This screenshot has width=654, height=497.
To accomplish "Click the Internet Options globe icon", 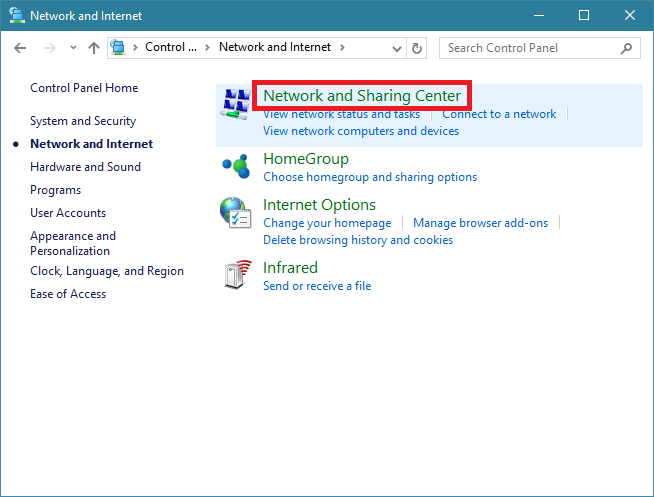I will [236, 213].
